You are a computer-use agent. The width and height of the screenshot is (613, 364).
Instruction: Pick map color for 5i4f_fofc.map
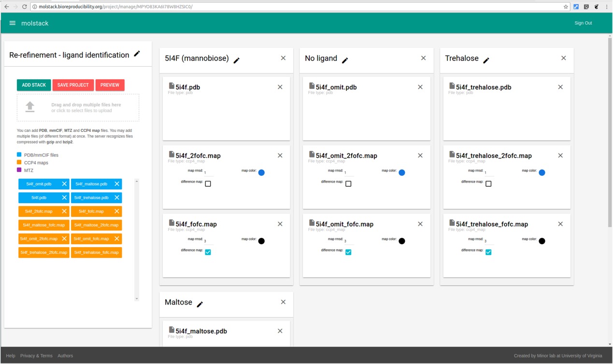coord(261,241)
